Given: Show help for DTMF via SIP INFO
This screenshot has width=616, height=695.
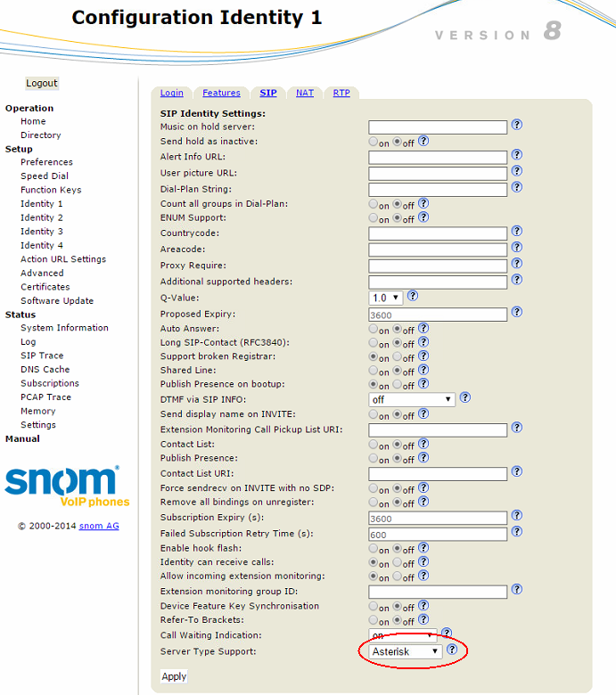Looking at the screenshot, I should click(464, 398).
